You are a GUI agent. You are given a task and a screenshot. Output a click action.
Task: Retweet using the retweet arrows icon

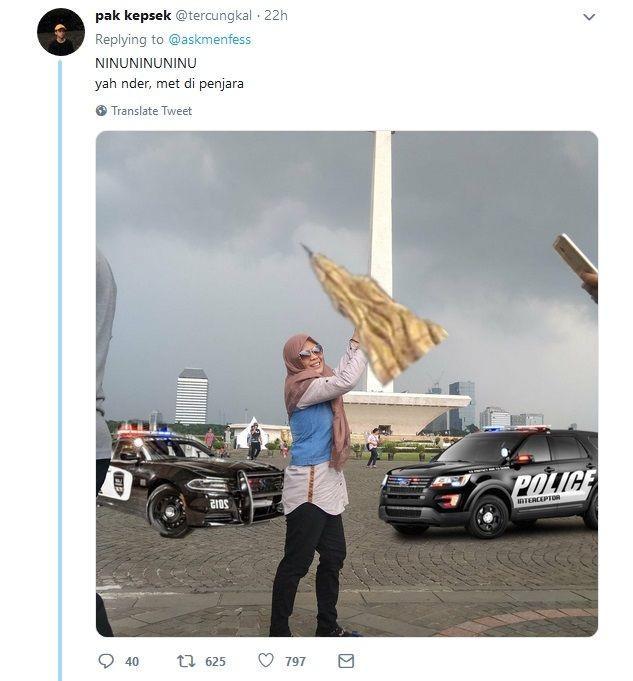click(x=186, y=661)
